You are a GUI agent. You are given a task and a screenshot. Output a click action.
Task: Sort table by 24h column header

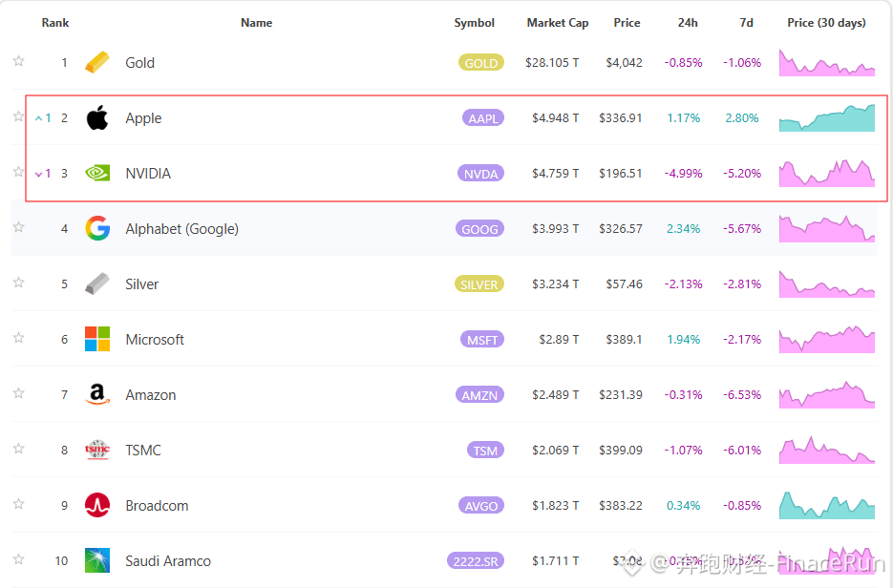pyautogui.click(x=688, y=23)
